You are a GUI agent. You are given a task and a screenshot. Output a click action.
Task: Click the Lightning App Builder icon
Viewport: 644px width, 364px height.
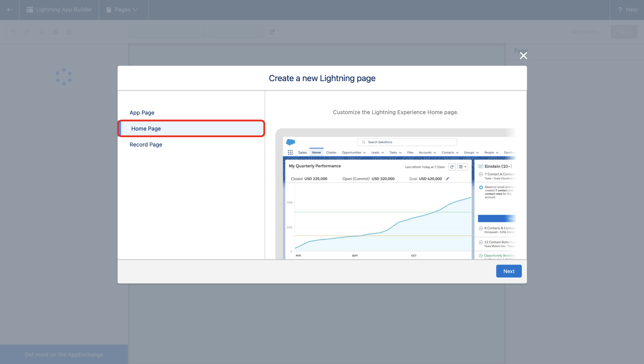30,10
